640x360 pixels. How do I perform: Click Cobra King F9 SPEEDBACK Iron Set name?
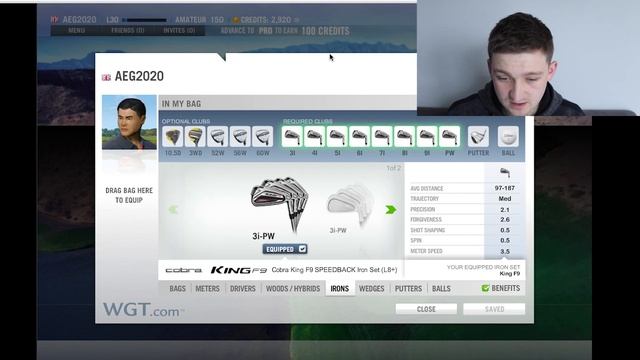pyautogui.click(x=334, y=270)
